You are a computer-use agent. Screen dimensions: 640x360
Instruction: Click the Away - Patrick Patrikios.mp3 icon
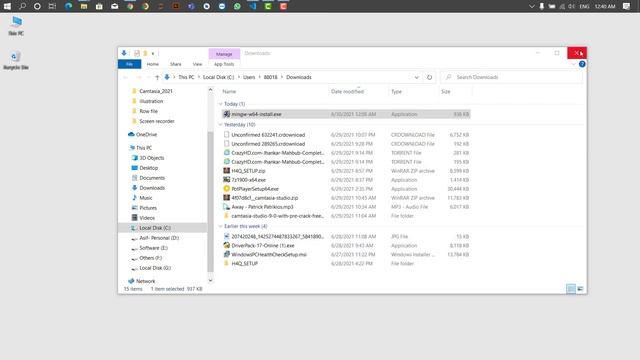[x=227, y=207]
